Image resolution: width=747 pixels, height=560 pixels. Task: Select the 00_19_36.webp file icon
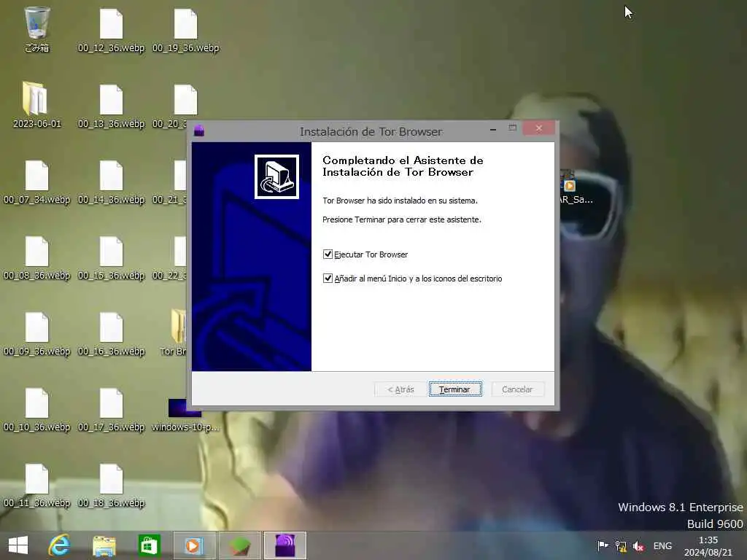(x=186, y=29)
